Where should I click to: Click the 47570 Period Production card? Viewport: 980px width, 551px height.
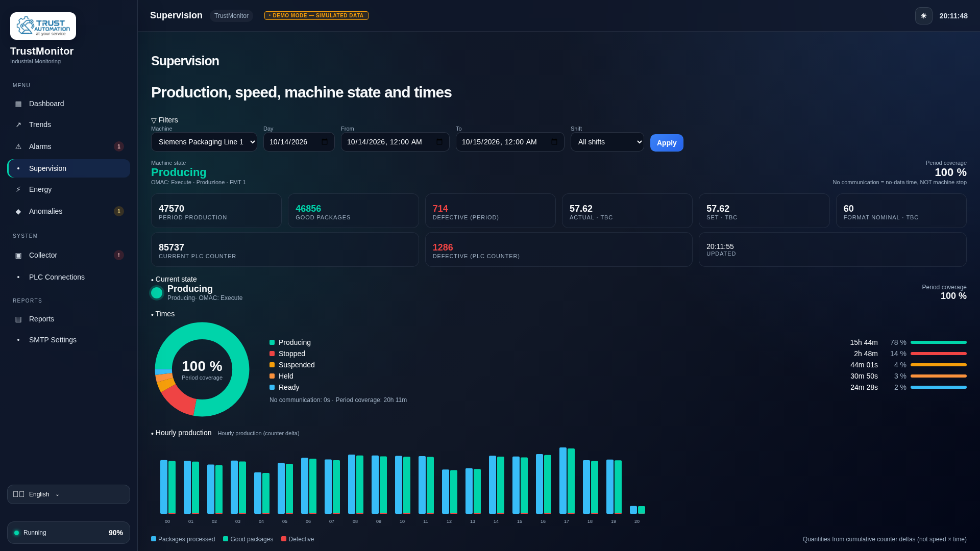[216, 211]
